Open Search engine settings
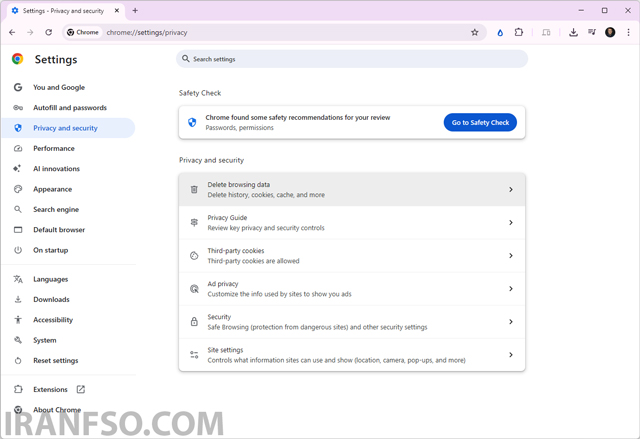Image resolution: width=640 pixels, height=439 pixels. (x=69, y=209)
